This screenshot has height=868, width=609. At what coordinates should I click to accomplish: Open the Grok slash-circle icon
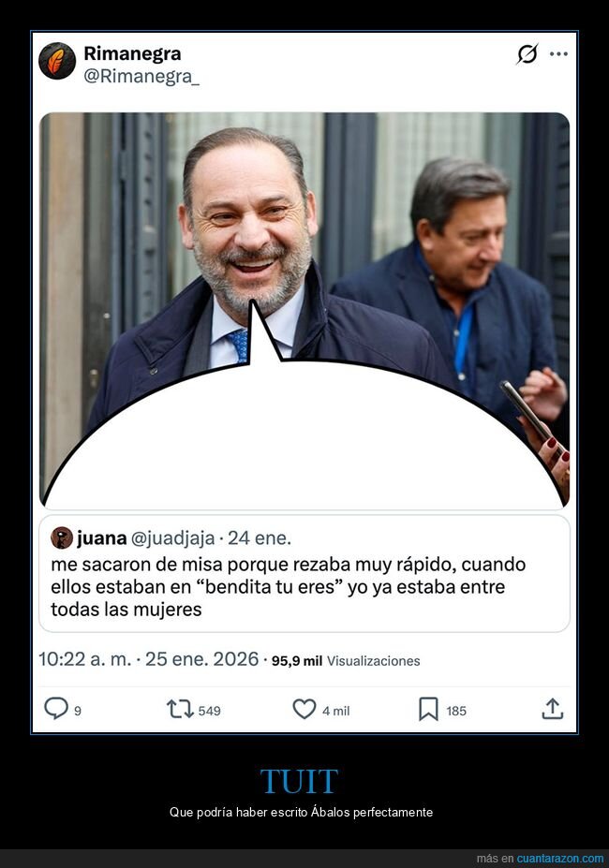point(527,53)
